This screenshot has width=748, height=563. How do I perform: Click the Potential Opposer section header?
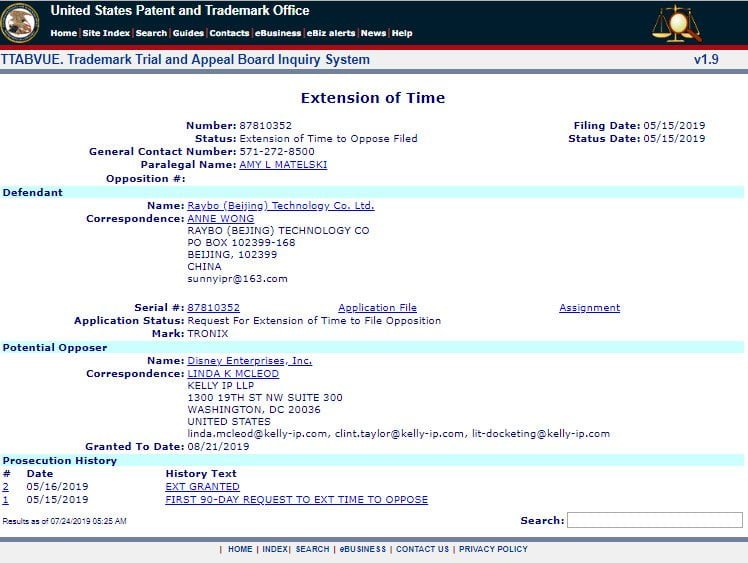[x=55, y=347]
